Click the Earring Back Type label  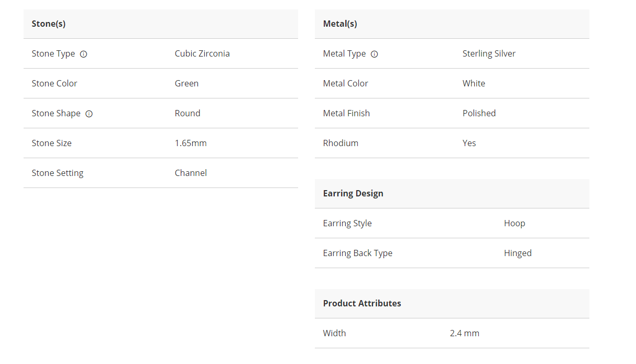[x=357, y=253]
